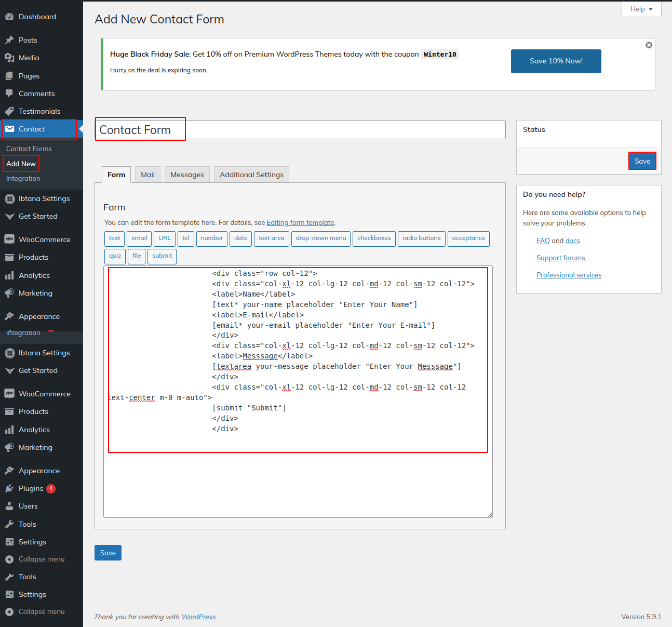Dismiss the Black Friday sale notice
The width and height of the screenshot is (672, 627).
click(x=649, y=45)
